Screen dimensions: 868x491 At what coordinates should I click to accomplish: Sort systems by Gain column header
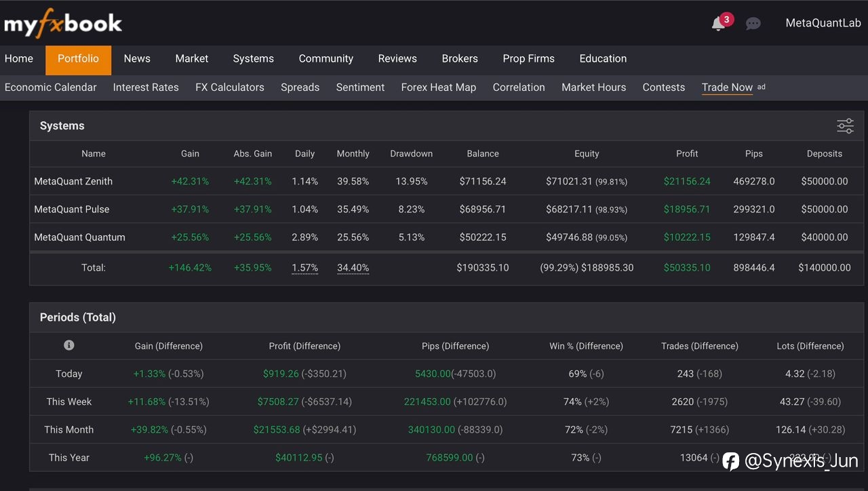[190, 154]
